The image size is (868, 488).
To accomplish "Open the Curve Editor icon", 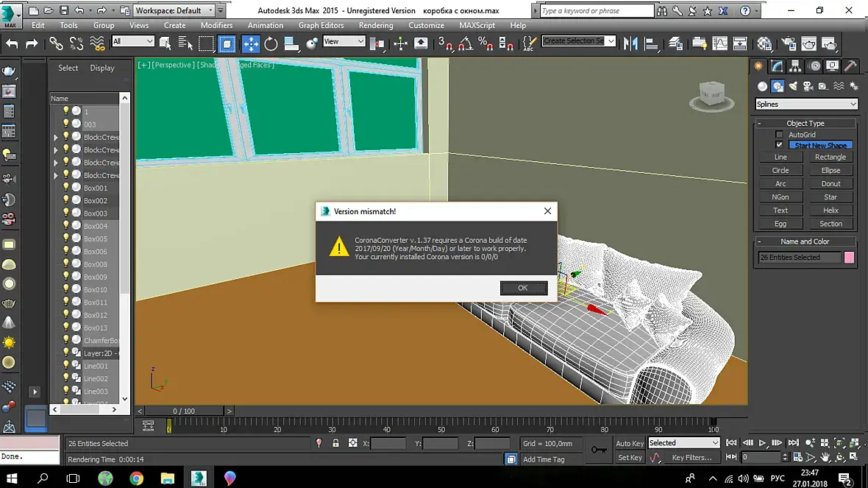I will tap(720, 43).
